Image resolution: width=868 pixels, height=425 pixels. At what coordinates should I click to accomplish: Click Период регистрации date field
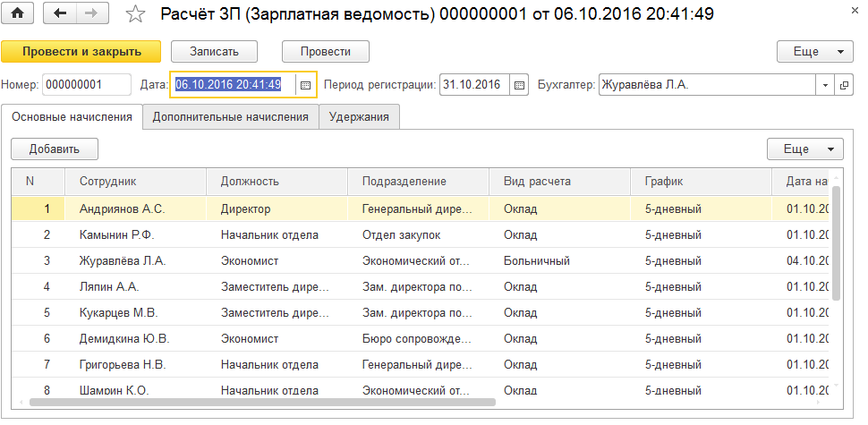pyautogui.click(x=474, y=85)
